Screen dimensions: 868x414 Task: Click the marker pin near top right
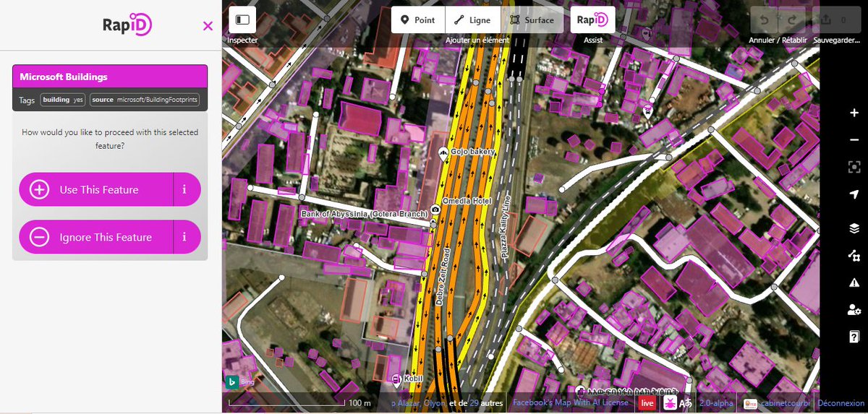click(x=648, y=111)
